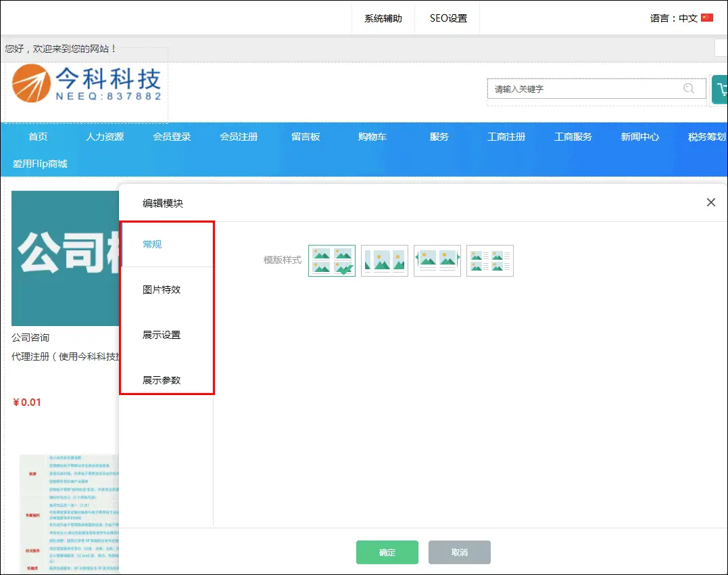
Task: Click the 请输入关键字 search field
Action: [x=581, y=89]
